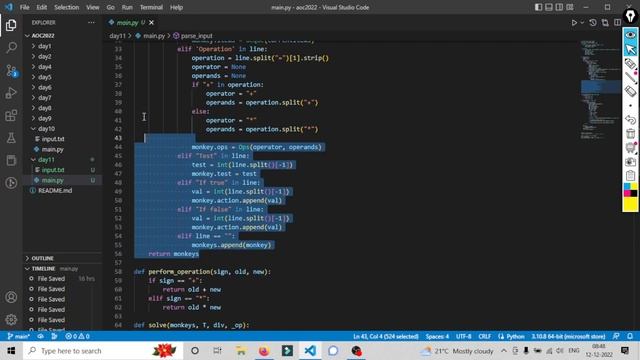Click the Explorer files icon

11,25
